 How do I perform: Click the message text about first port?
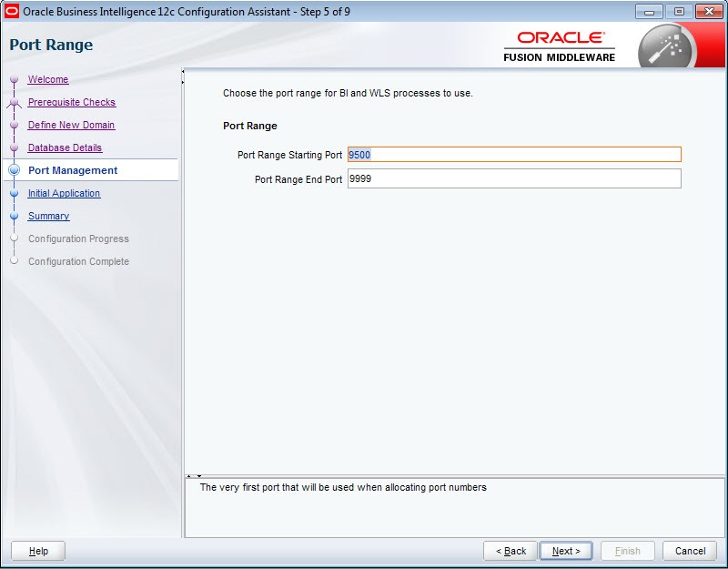343,487
